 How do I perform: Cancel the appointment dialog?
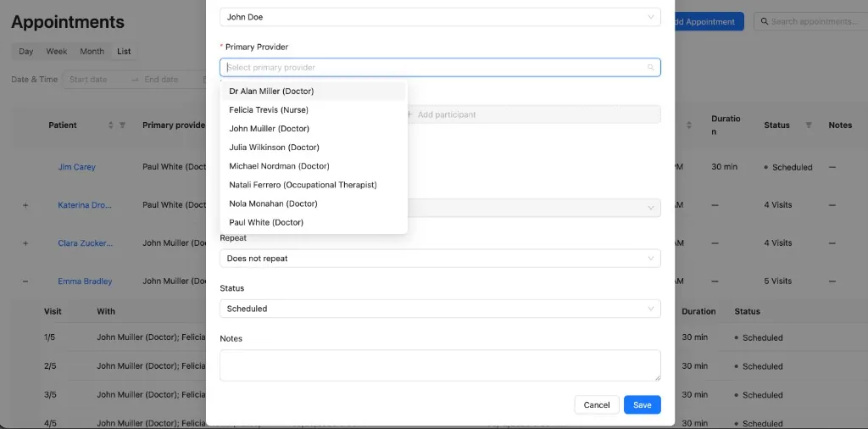click(597, 405)
